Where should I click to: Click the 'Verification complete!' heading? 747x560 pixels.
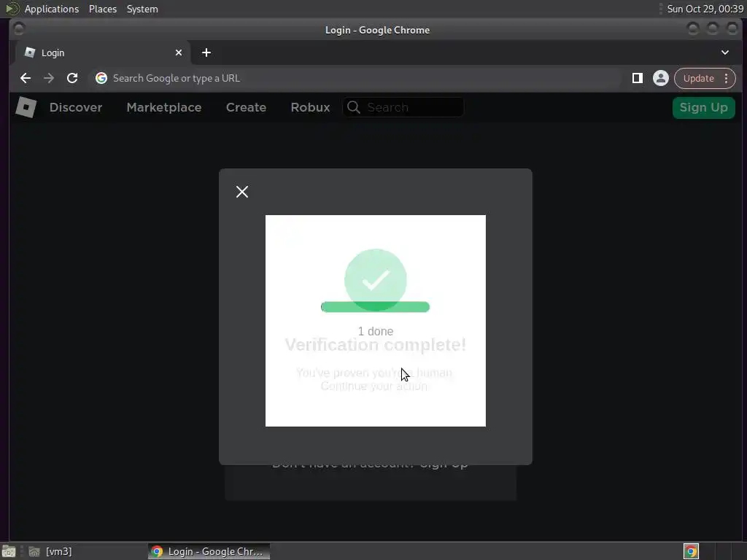(376, 345)
